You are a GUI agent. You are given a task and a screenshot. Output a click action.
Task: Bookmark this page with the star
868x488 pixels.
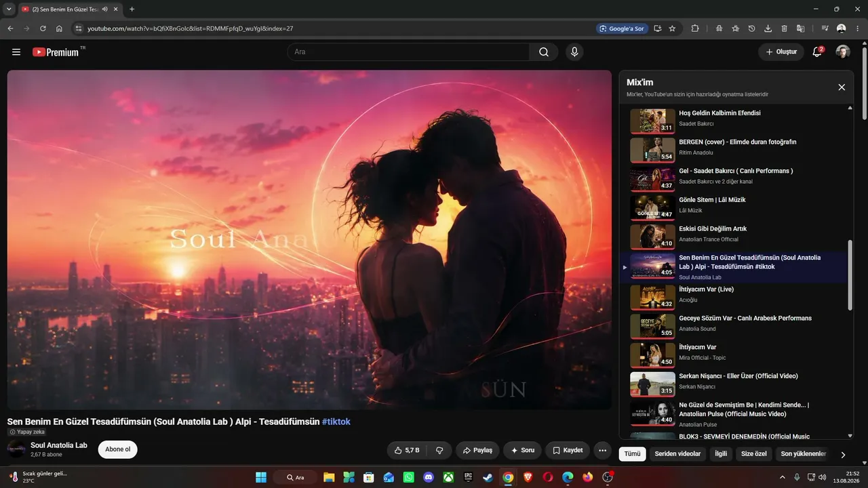click(x=672, y=28)
